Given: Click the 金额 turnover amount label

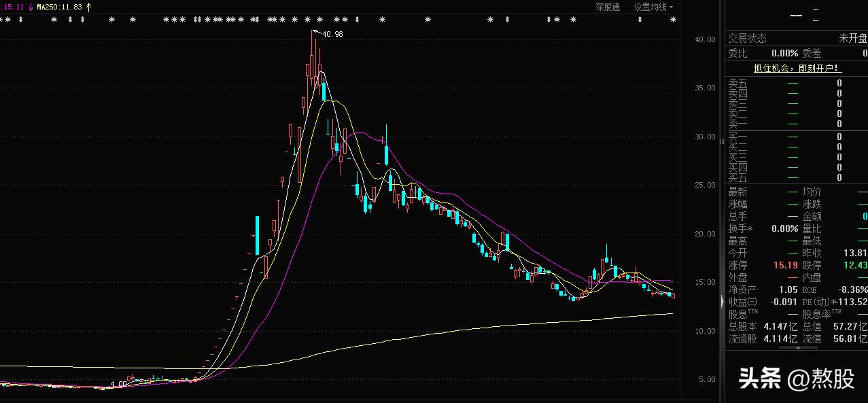Looking at the screenshot, I should (x=812, y=216).
